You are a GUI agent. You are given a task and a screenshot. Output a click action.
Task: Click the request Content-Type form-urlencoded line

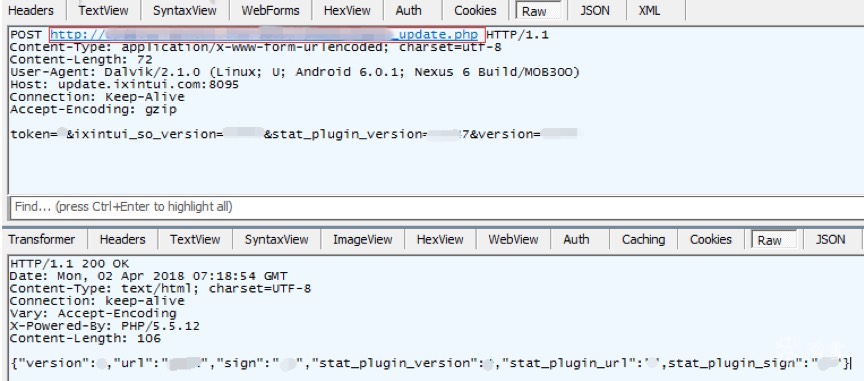click(x=256, y=47)
